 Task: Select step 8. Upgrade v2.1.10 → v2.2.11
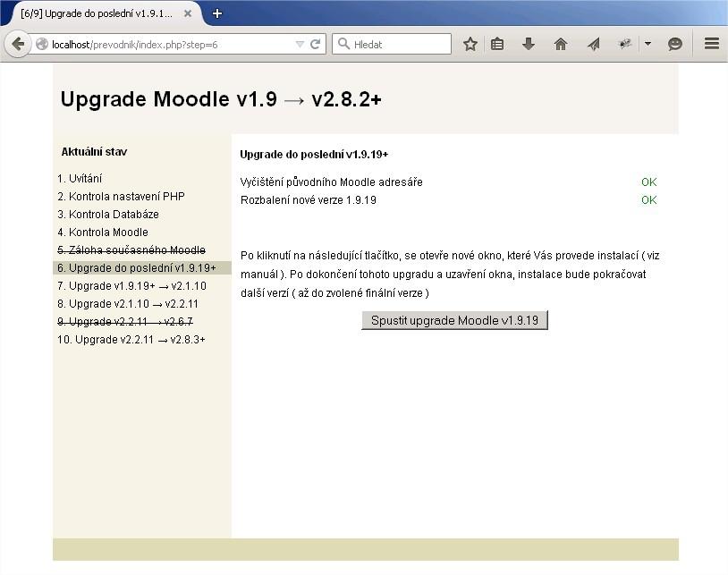click(128, 304)
